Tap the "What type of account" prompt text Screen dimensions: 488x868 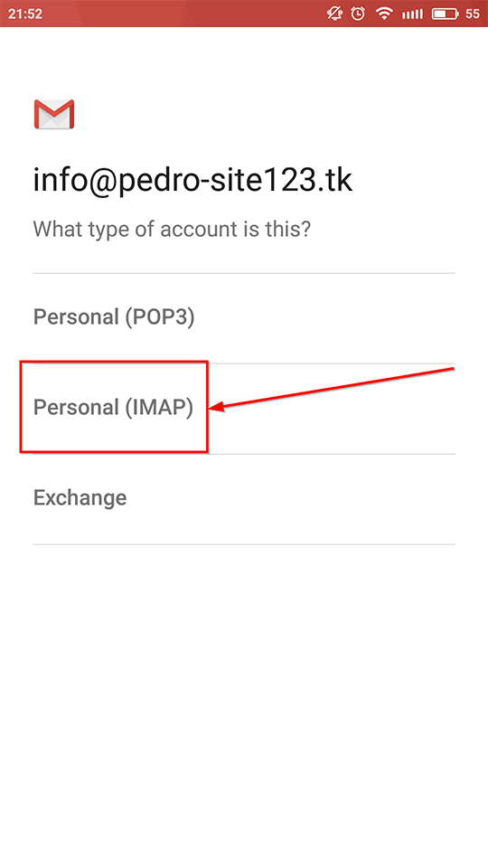coord(172,229)
